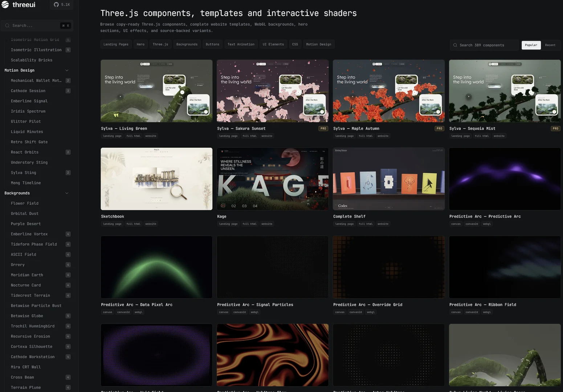The height and width of the screenshot is (392, 563).
Task: Open Mechanical Wallet Mot… in sidebar
Action: [37, 81]
